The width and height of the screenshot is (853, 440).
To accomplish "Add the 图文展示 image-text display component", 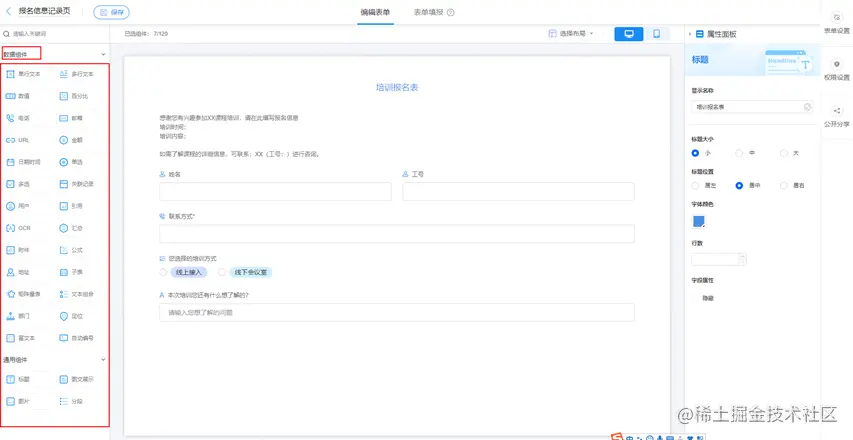I will [76, 379].
